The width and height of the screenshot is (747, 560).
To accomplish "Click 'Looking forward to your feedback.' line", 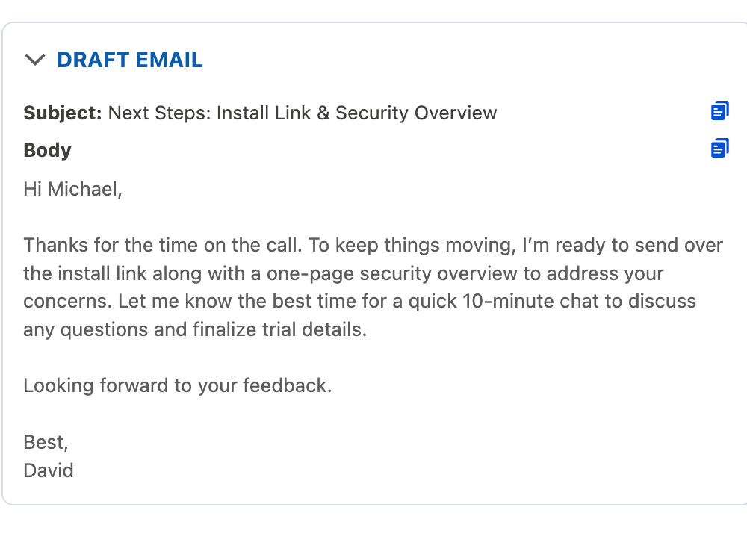I will click(x=177, y=386).
